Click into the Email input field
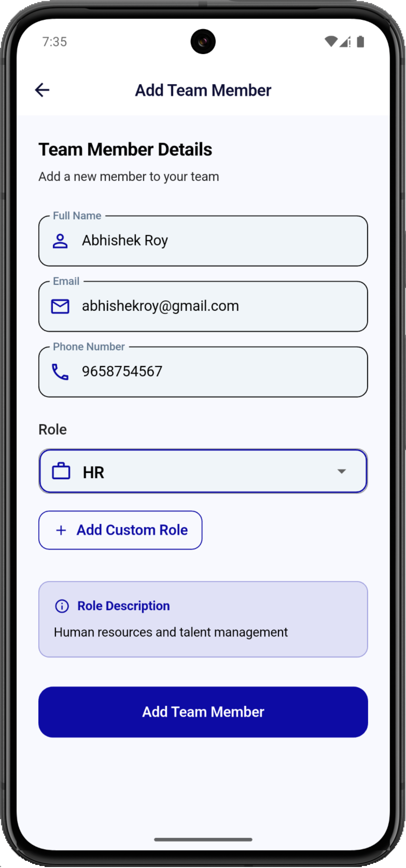This screenshot has height=868, width=406. click(215, 306)
